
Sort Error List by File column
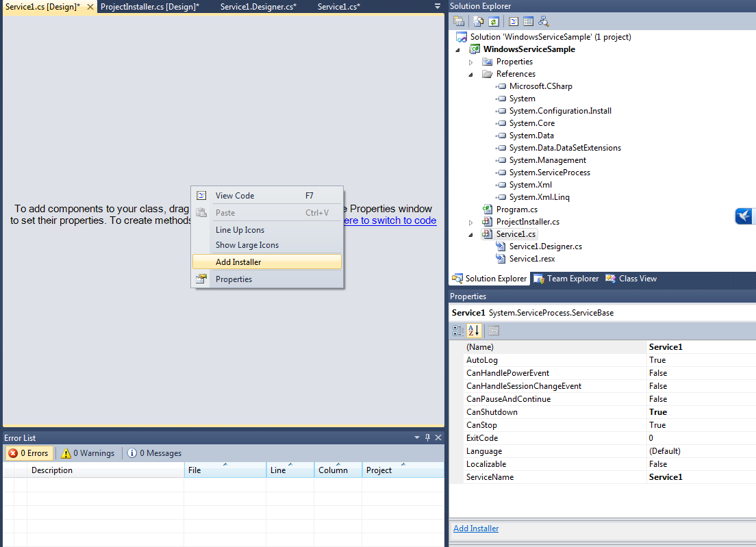click(225, 470)
